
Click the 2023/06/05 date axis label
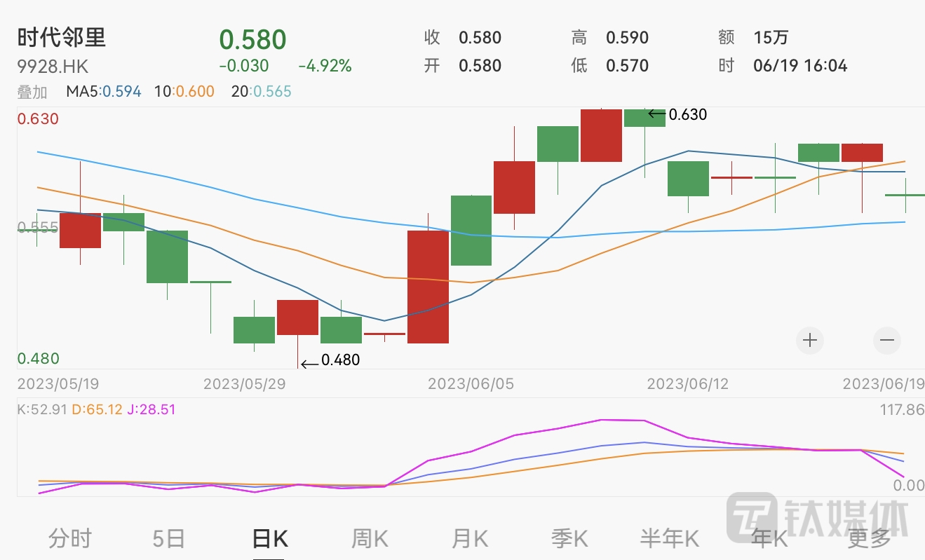click(471, 384)
